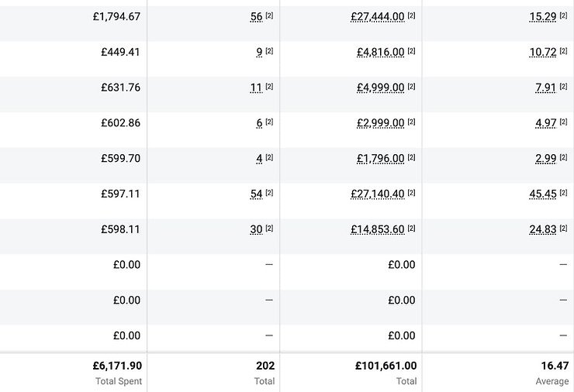Select the underlined 4.97 value
The image size is (574, 392).
tap(545, 123)
